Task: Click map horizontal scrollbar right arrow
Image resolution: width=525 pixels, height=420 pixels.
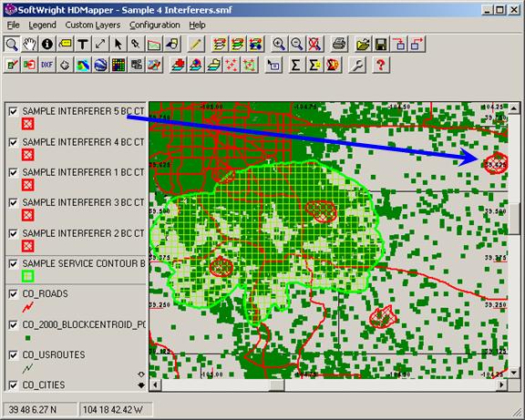Action: [x=501, y=384]
